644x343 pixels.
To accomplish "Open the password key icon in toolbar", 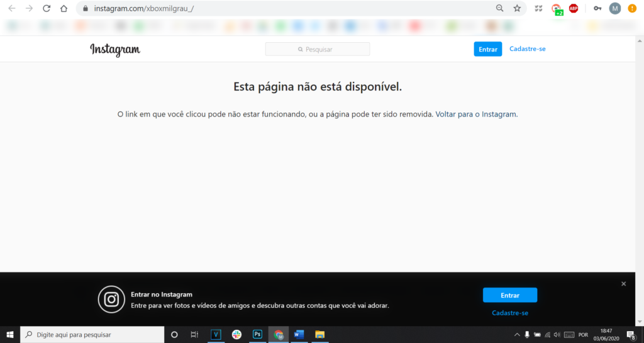I will tap(597, 9).
